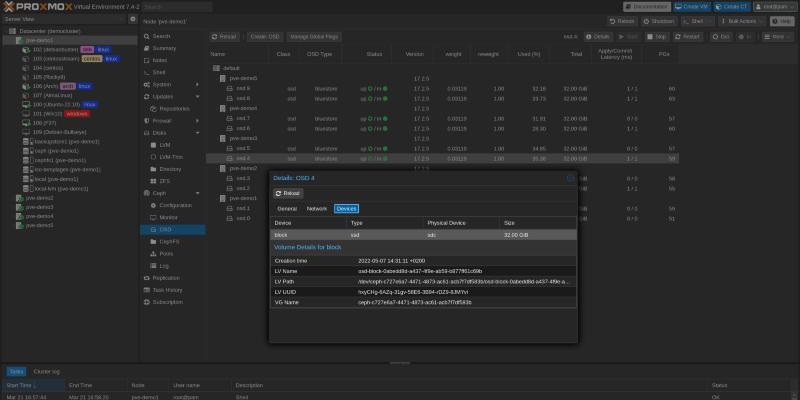
Task: Open the user account dropdown menu
Action: (773, 6)
